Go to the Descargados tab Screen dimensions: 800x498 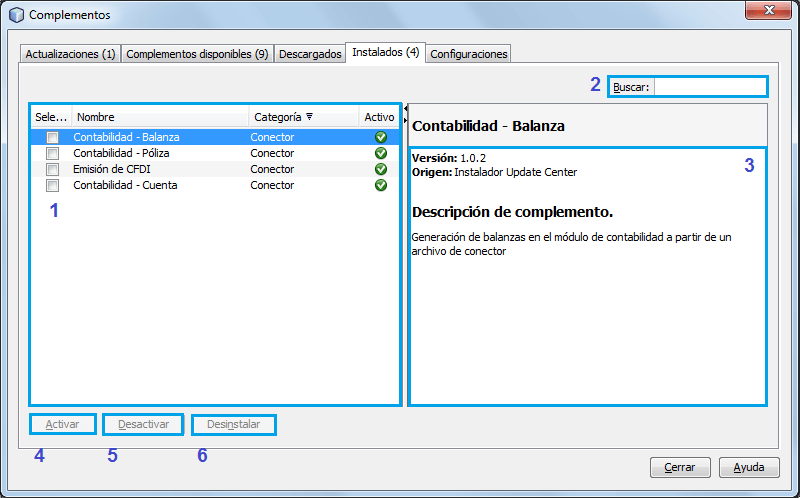tap(309, 54)
